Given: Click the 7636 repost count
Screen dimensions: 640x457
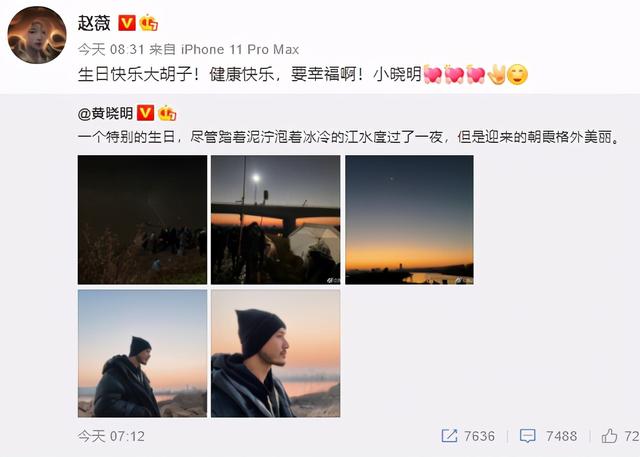Looking at the screenshot, I should [479, 436].
